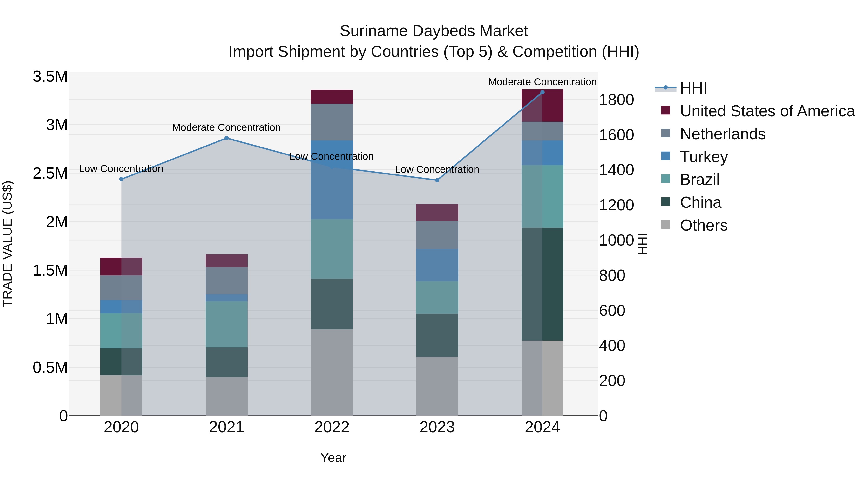
Task: Click the TRADE VALUE (US$) axis label
Action: (x=7, y=244)
